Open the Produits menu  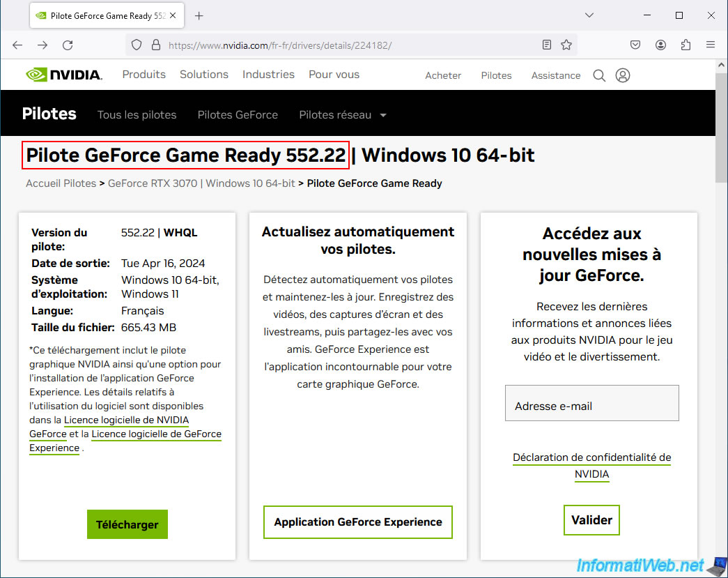tap(144, 75)
